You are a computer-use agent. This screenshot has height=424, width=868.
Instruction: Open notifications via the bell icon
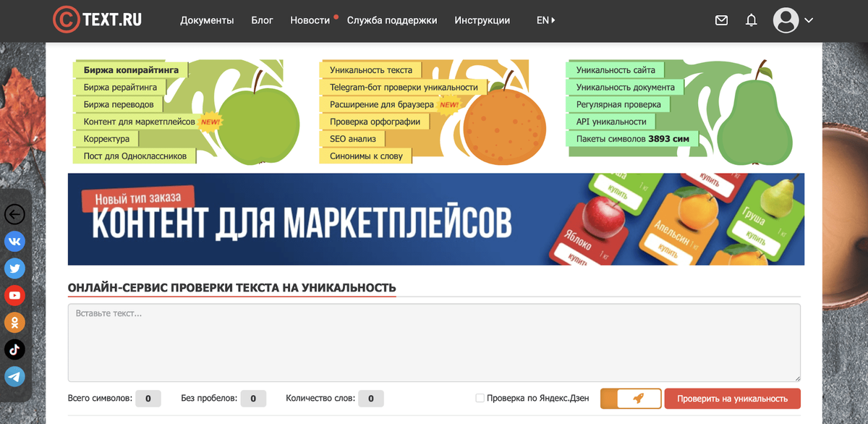(751, 20)
